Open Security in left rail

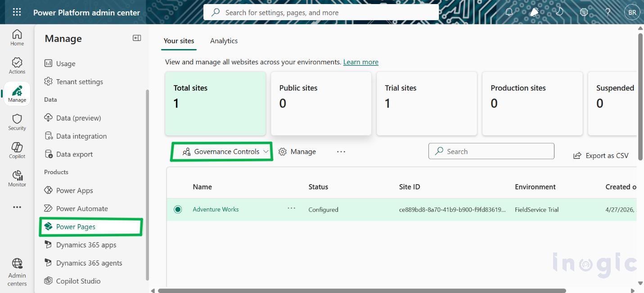[x=17, y=122]
